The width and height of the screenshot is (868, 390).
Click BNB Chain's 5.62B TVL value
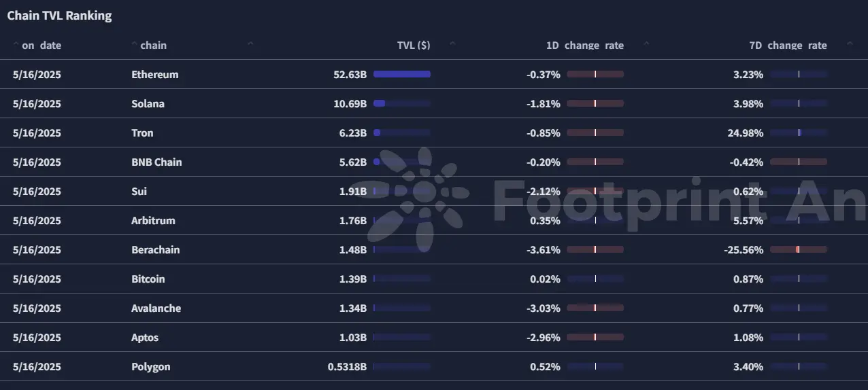pos(352,162)
